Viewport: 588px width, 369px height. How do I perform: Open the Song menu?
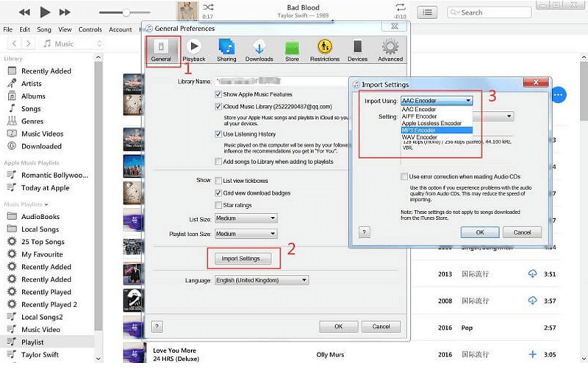coord(44,29)
